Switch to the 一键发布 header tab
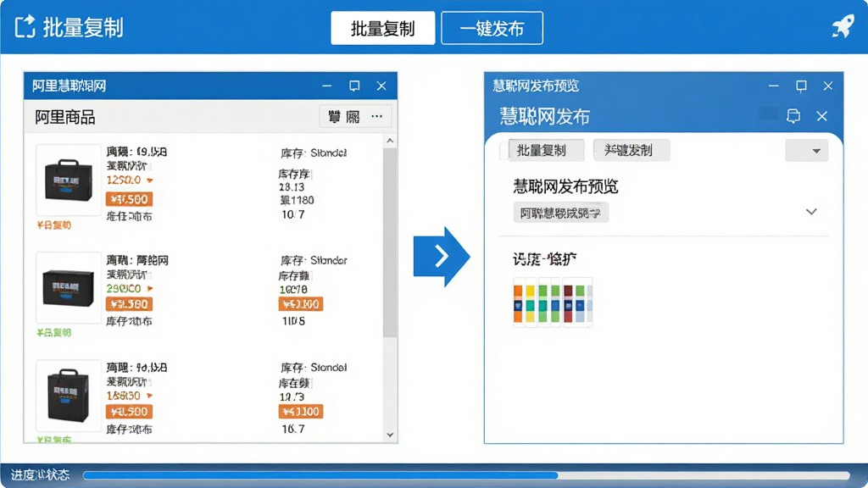The height and width of the screenshot is (488, 868). (x=492, y=28)
